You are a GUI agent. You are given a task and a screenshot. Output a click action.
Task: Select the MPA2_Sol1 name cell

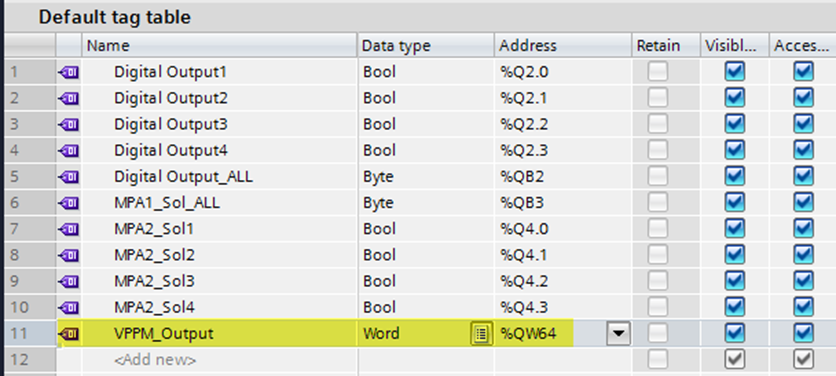click(219, 229)
